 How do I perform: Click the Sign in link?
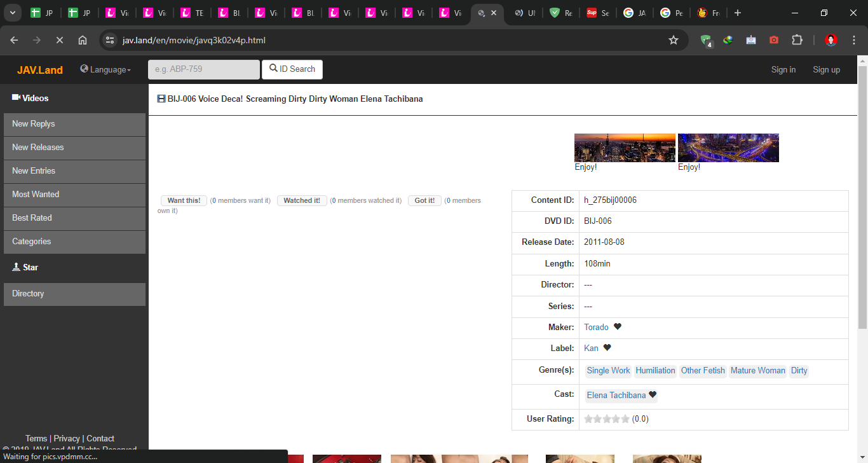(x=783, y=70)
